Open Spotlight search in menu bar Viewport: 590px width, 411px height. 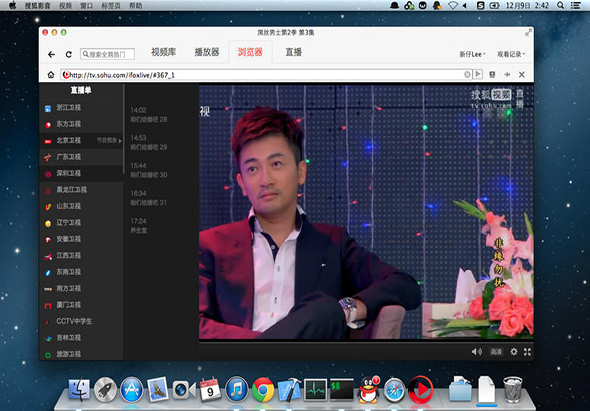(x=560, y=5)
